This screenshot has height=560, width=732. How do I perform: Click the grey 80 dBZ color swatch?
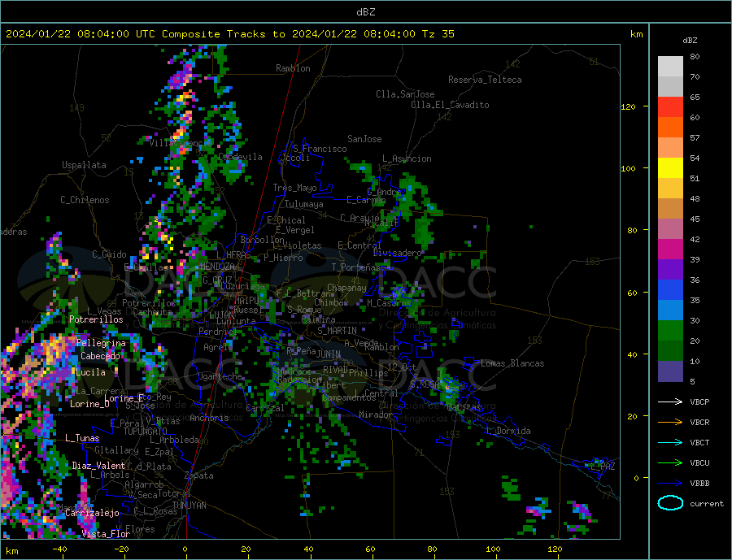[670, 67]
